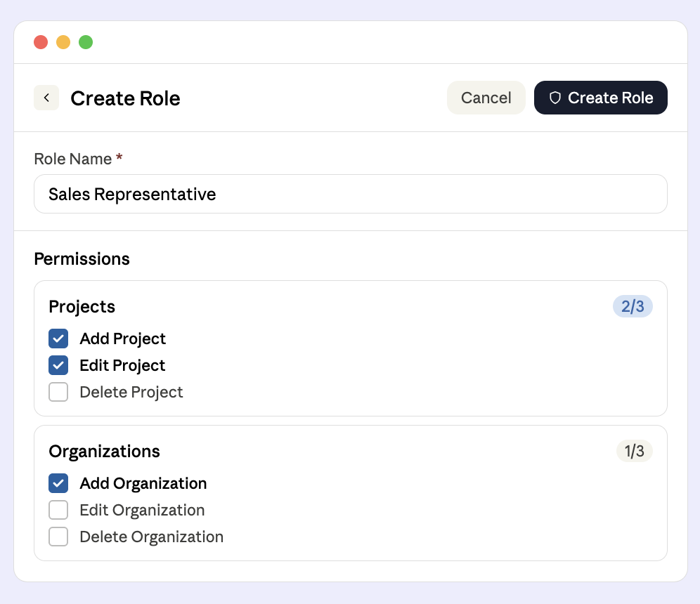Click the Organizations section heading
This screenshot has width=700, height=604.
[x=104, y=452]
